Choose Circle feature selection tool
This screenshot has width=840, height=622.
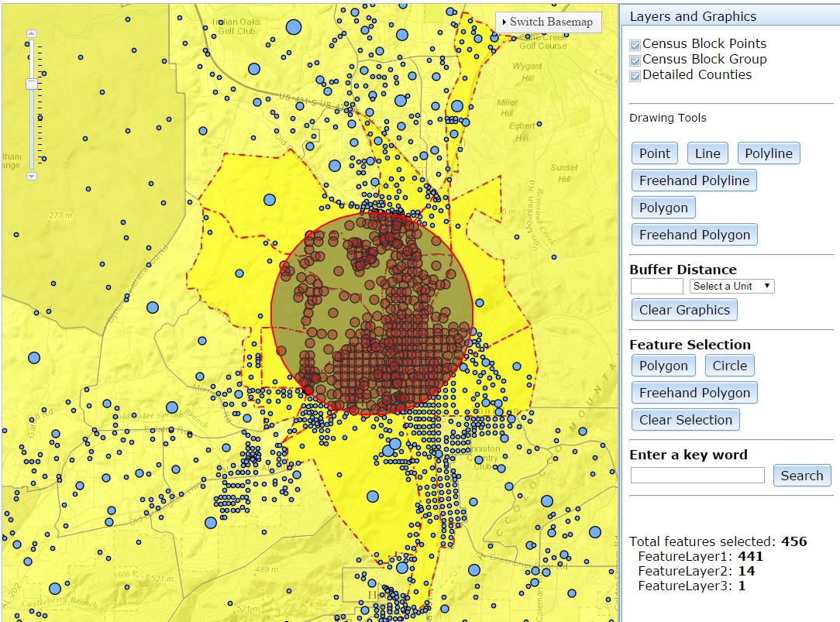point(730,366)
